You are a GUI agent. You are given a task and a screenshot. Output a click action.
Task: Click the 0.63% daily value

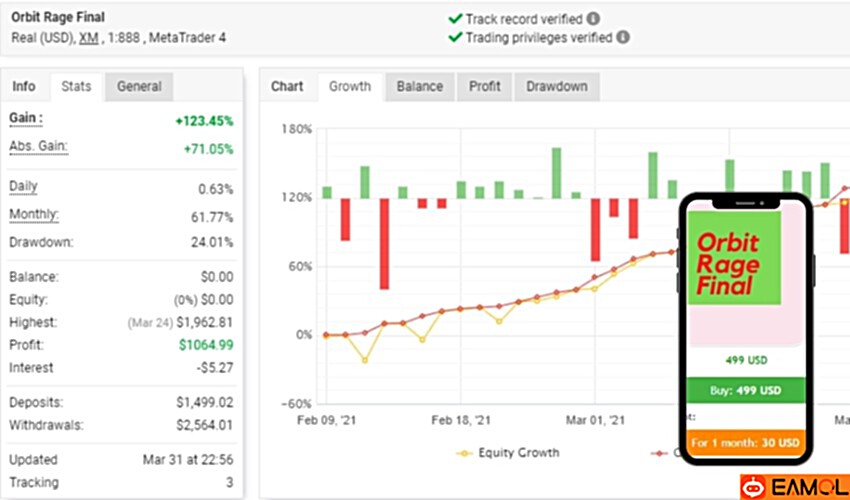(x=216, y=189)
